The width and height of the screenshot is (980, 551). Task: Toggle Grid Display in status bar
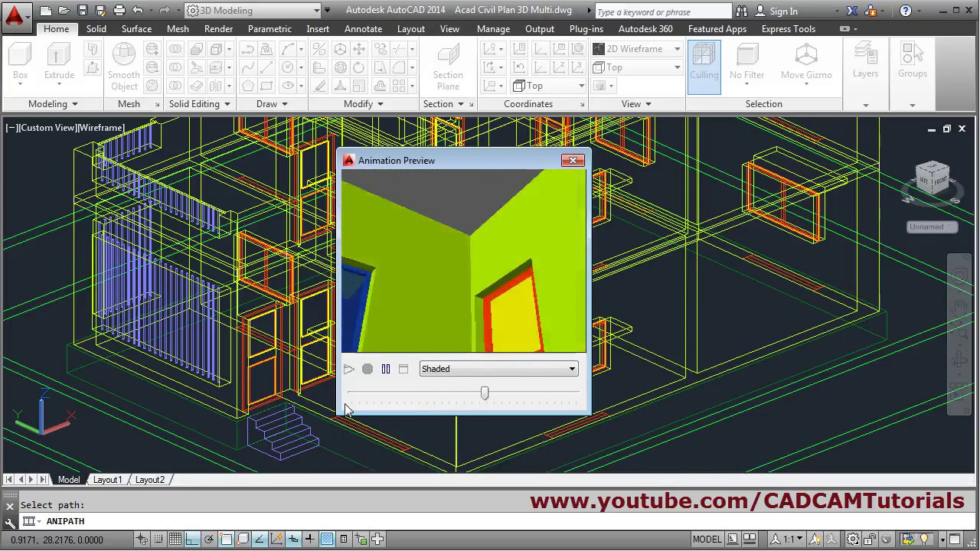tap(175, 540)
